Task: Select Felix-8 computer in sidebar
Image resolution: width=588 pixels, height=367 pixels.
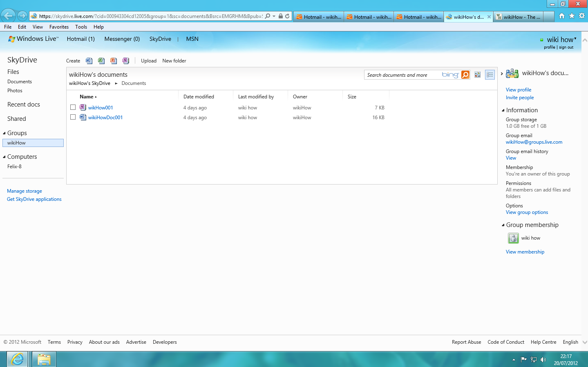Action: (14, 167)
